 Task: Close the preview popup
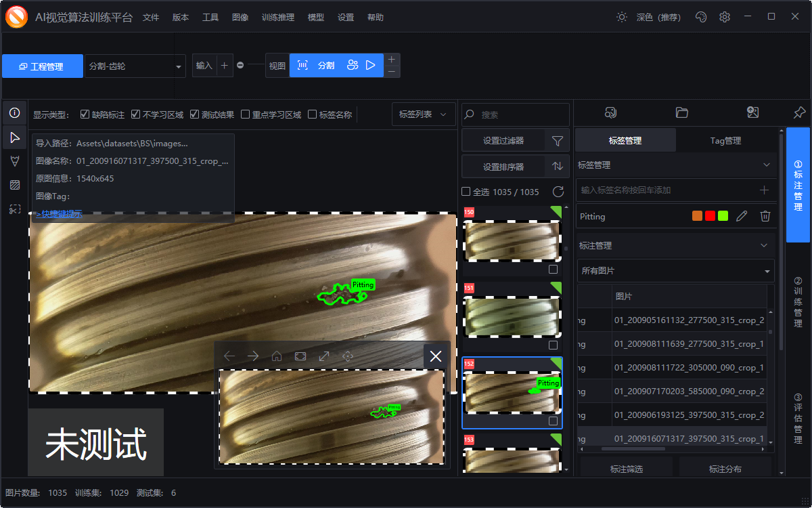click(436, 356)
